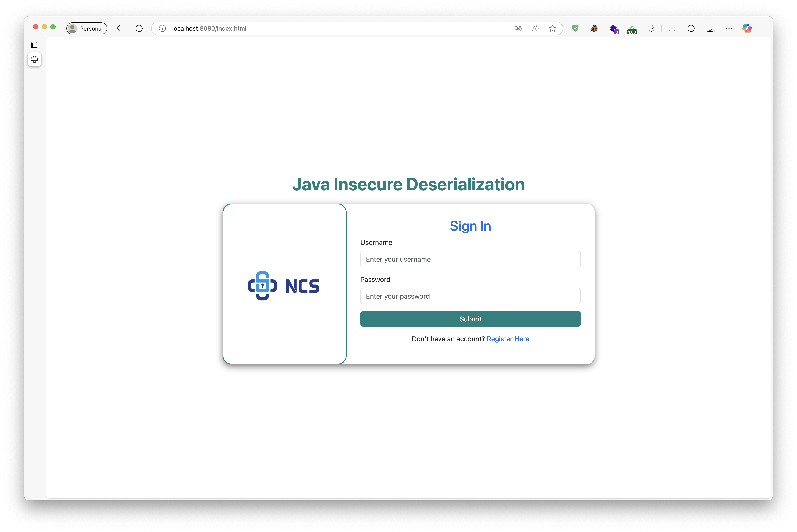Open the Copilot sidebar

click(x=747, y=28)
